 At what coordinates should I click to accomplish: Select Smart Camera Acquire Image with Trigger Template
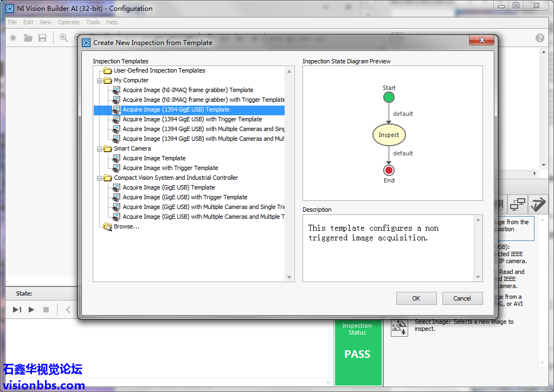tap(170, 168)
